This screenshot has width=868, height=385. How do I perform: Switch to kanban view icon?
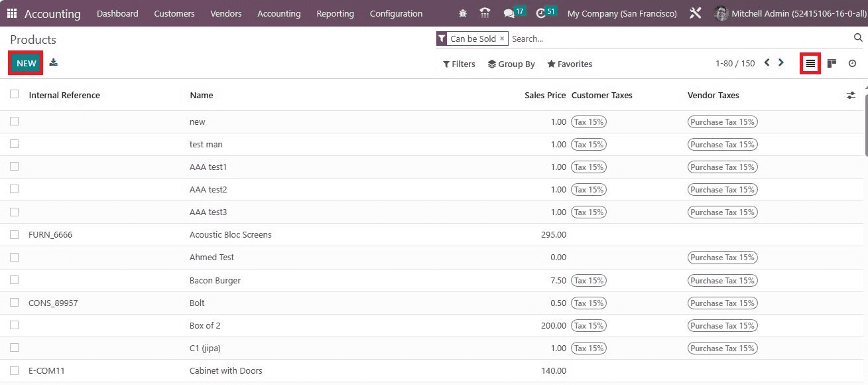click(832, 64)
